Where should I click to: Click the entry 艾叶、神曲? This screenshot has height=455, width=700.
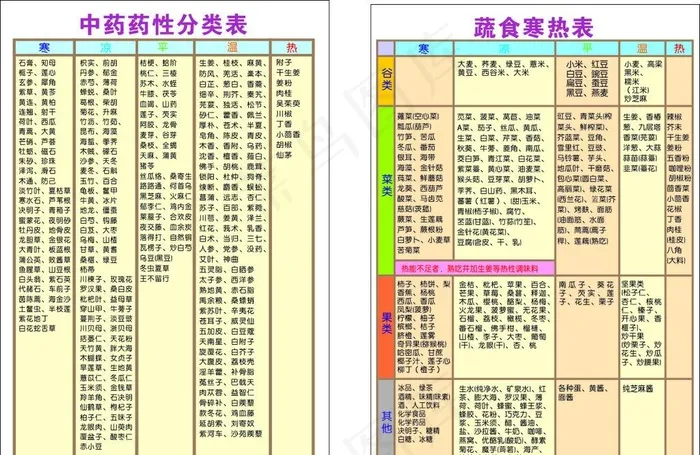[218, 259]
